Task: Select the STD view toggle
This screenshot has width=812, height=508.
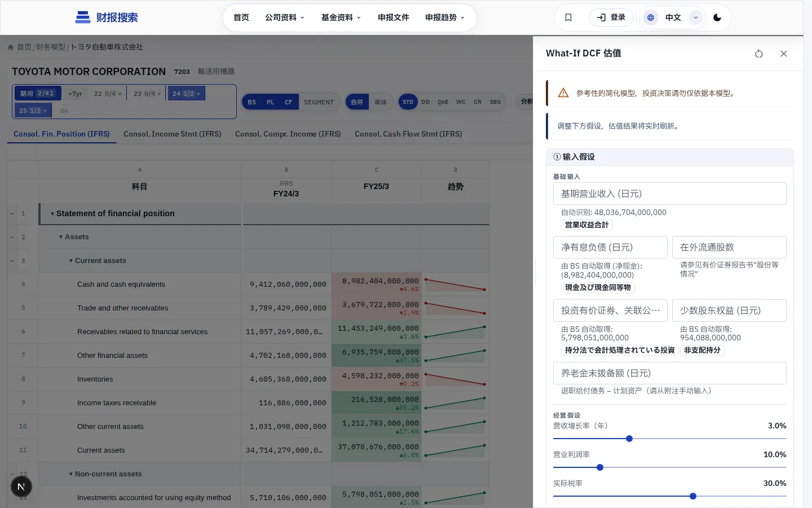Action: [408, 102]
